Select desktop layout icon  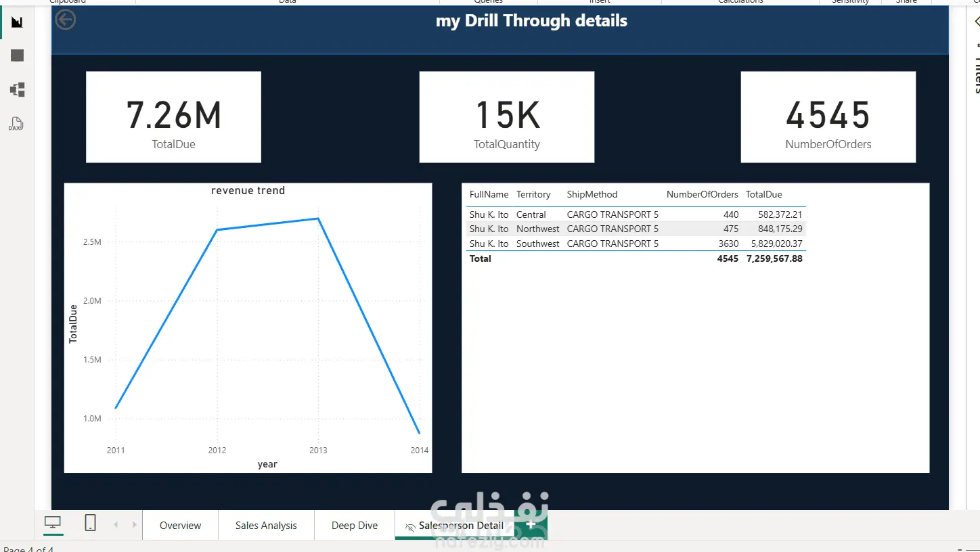click(x=53, y=523)
